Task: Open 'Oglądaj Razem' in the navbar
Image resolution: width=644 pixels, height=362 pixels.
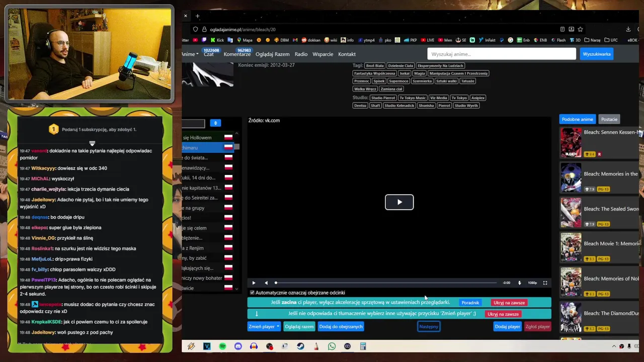Action: point(272,54)
